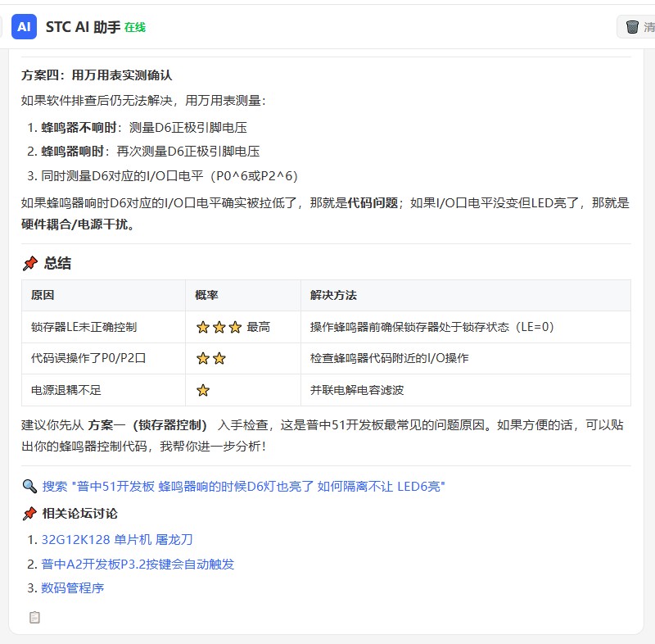Viewport: 655px width, 644px height.
Task: Click the magnifier icon beside the search link
Action: tap(29, 486)
